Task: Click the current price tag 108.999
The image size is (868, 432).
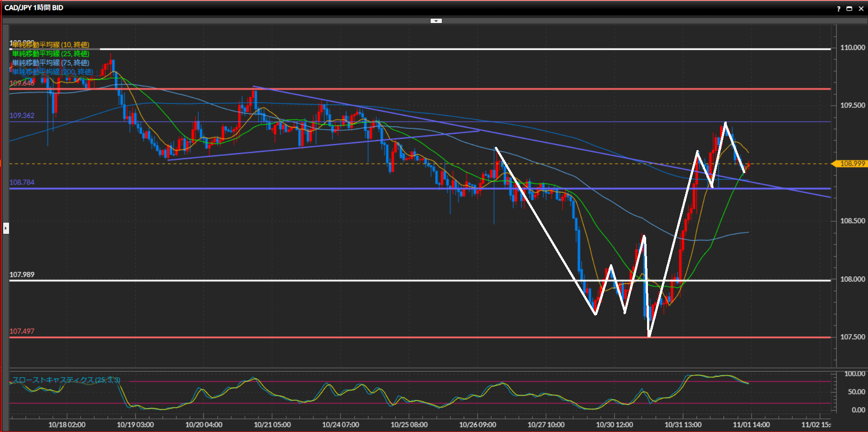Action: pos(851,164)
